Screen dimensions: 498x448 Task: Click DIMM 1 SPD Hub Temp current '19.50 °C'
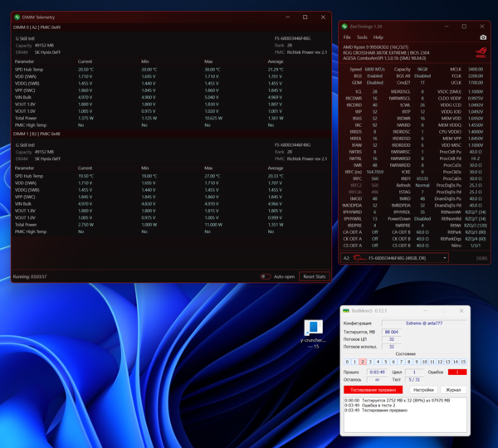click(85, 176)
